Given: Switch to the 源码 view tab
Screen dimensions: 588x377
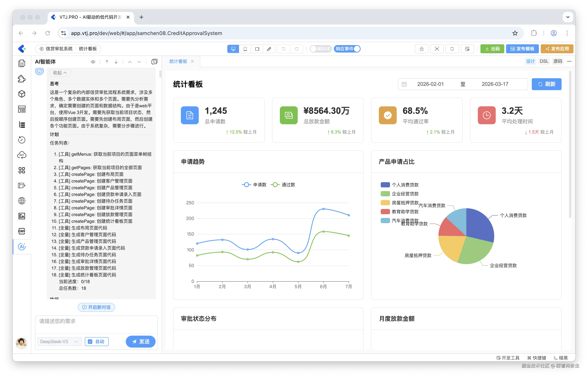Looking at the screenshot, I should point(558,61).
